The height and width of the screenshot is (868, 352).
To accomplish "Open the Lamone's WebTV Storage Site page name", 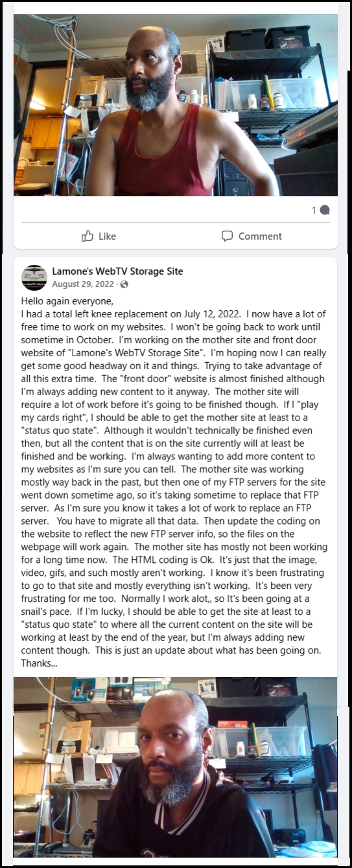I will click(x=118, y=271).
